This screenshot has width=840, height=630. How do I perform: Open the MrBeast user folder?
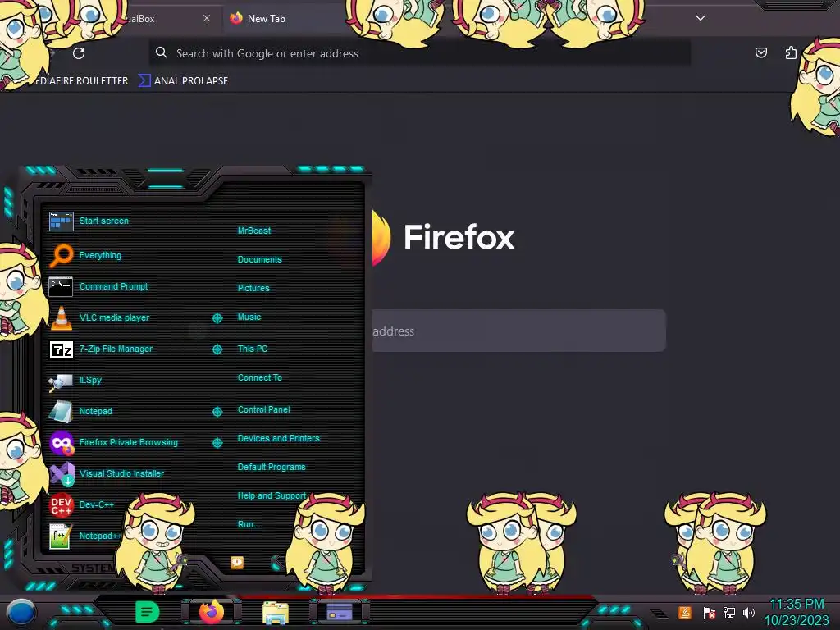coord(254,231)
